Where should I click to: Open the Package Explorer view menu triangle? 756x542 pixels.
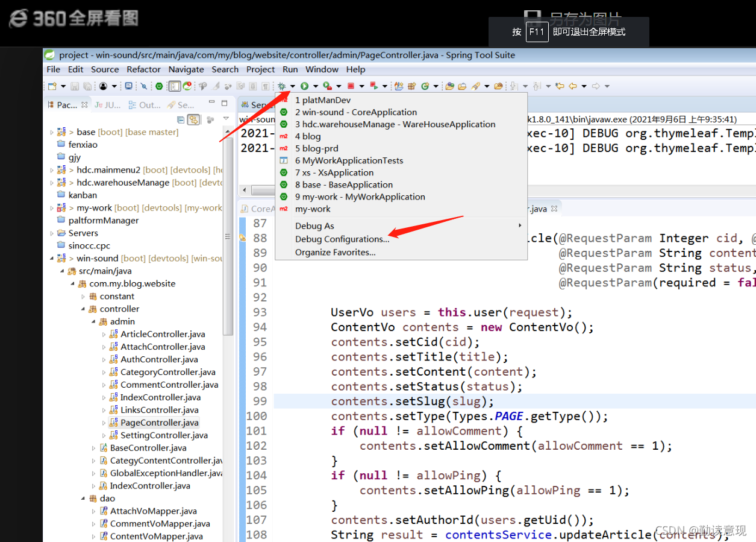(226, 119)
